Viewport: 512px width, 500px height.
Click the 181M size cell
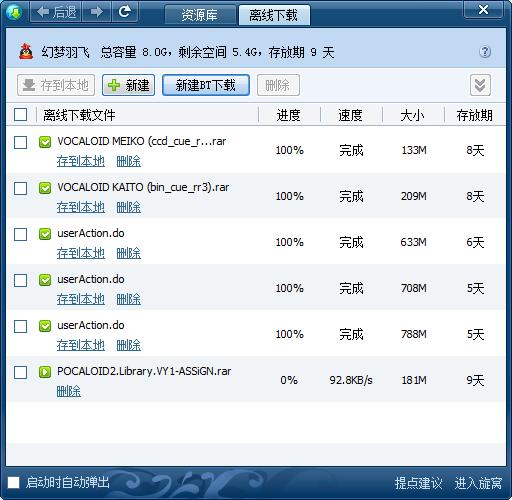[x=414, y=380]
